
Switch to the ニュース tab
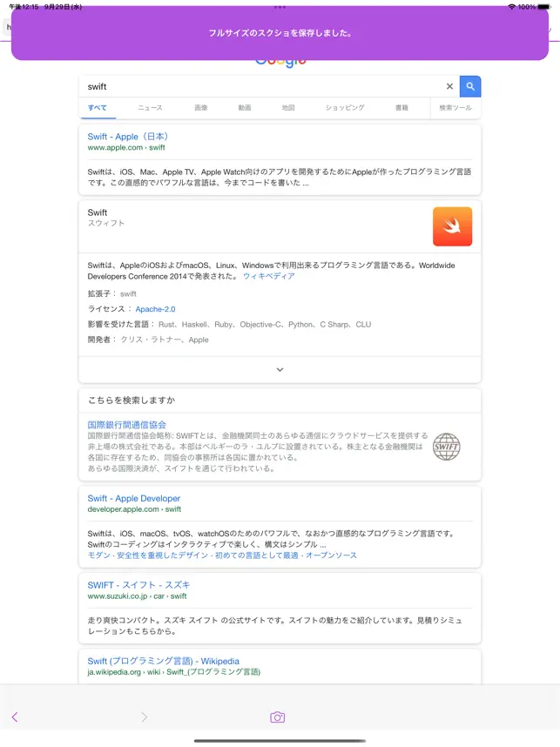coord(150,108)
